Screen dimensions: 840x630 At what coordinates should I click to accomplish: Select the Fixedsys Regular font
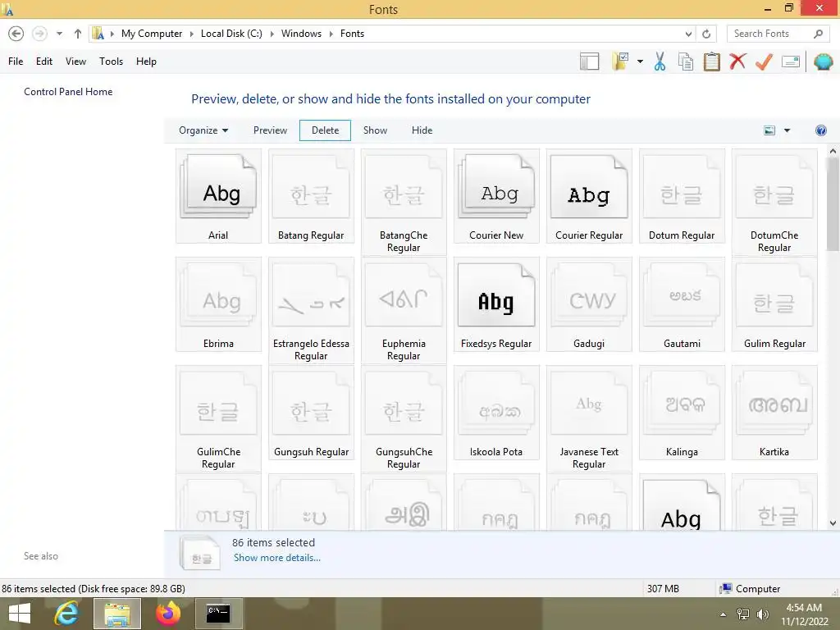[x=496, y=304]
